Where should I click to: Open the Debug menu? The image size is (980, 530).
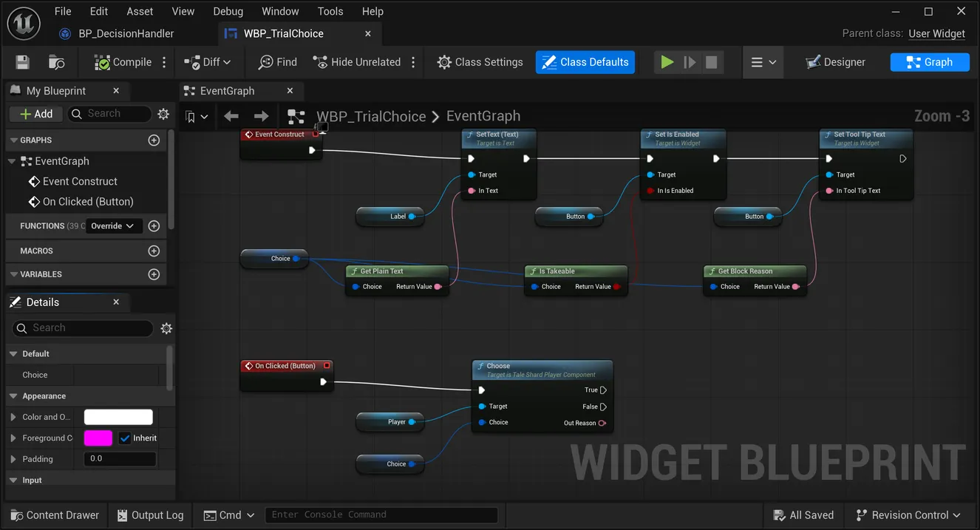tap(228, 11)
